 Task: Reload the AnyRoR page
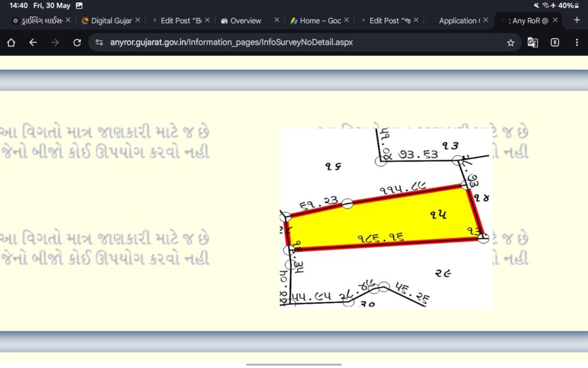click(x=77, y=43)
